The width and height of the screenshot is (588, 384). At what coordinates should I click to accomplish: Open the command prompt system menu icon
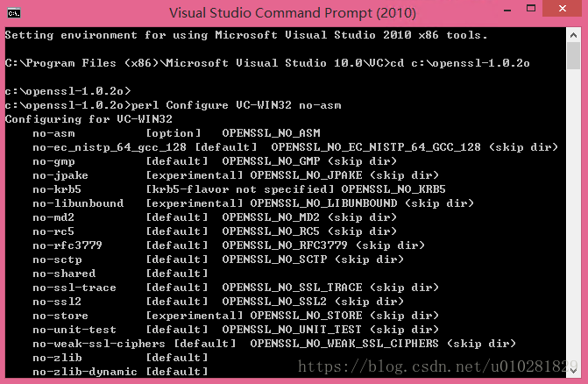(x=14, y=13)
